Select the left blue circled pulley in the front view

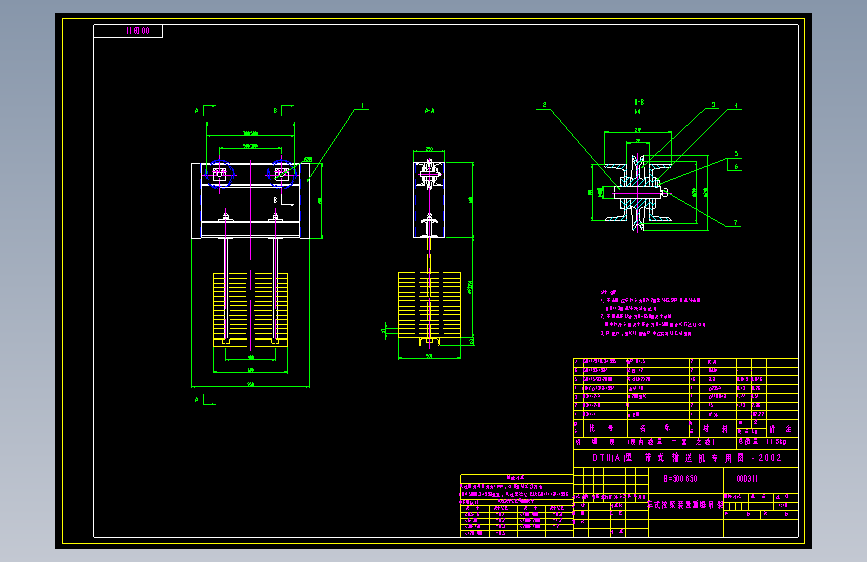pos(220,174)
